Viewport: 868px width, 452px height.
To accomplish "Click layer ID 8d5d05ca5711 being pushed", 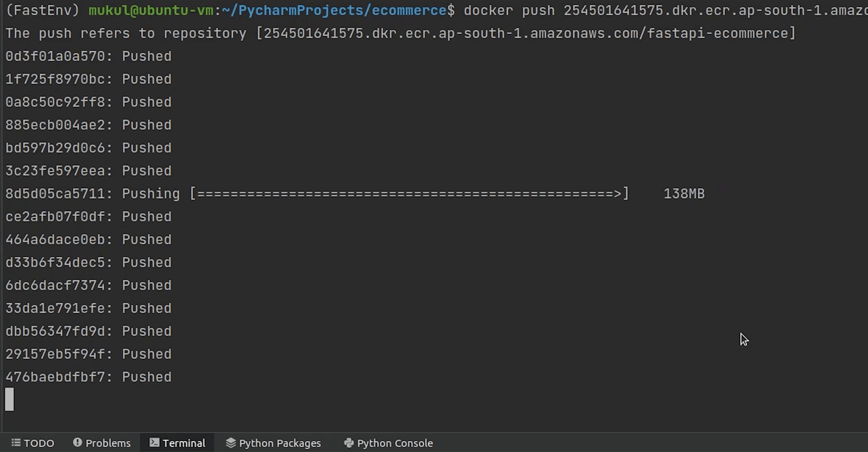I will click(x=56, y=194).
